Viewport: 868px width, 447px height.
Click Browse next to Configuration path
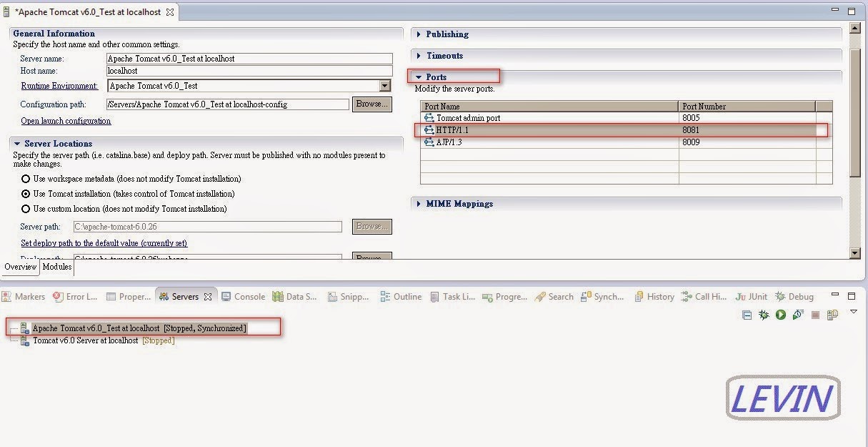coord(372,104)
